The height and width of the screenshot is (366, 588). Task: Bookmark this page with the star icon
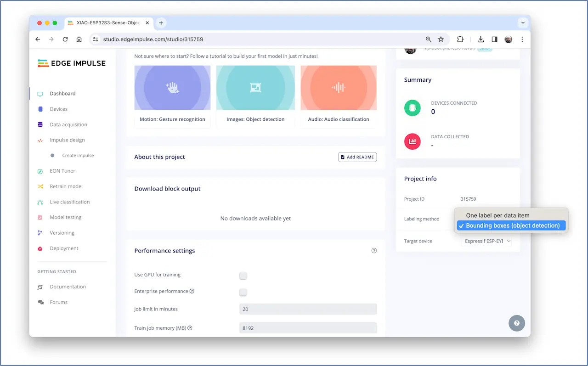point(441,39)
